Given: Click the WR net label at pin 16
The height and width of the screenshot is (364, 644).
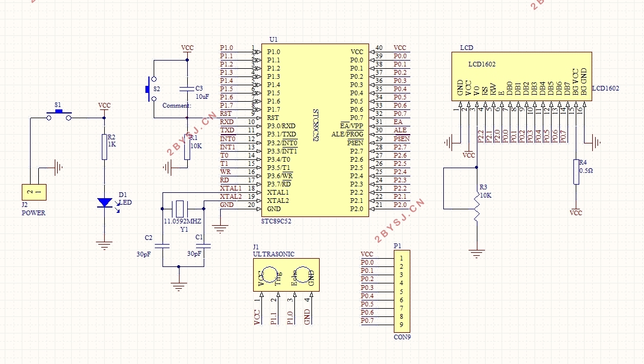Looking at the screenshot, I should click(225, 172).
